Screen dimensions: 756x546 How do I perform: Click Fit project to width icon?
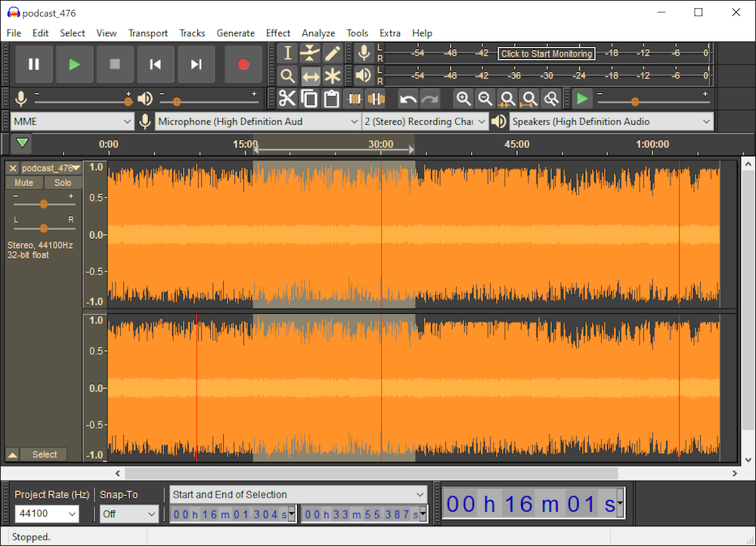[x=529, y=99]
